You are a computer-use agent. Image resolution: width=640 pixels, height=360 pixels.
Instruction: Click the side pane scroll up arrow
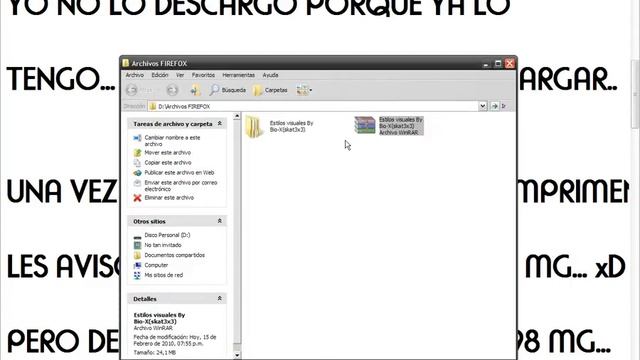[237, 116]
